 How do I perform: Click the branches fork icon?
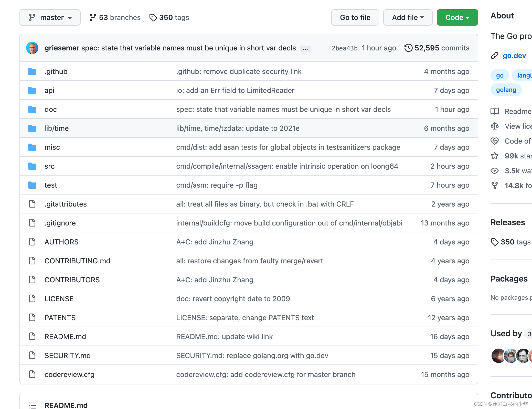pyautogui.click(x=93, y=17)
